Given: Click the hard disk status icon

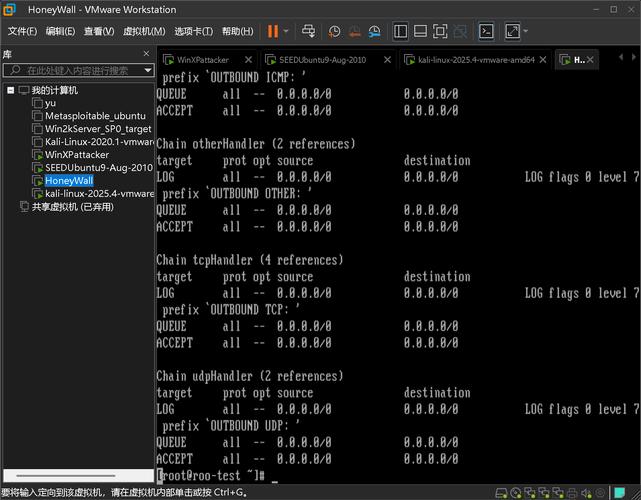Looking at the screenshot, I should tap(501, 493).
